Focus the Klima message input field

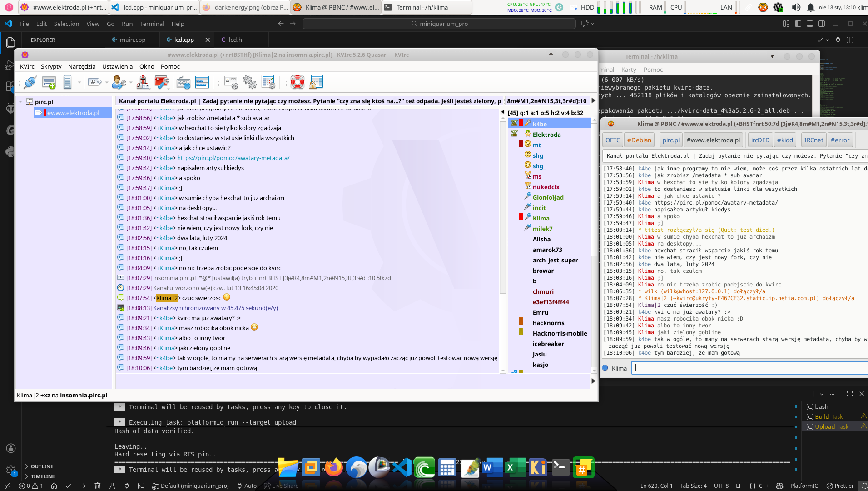point(749,368)
